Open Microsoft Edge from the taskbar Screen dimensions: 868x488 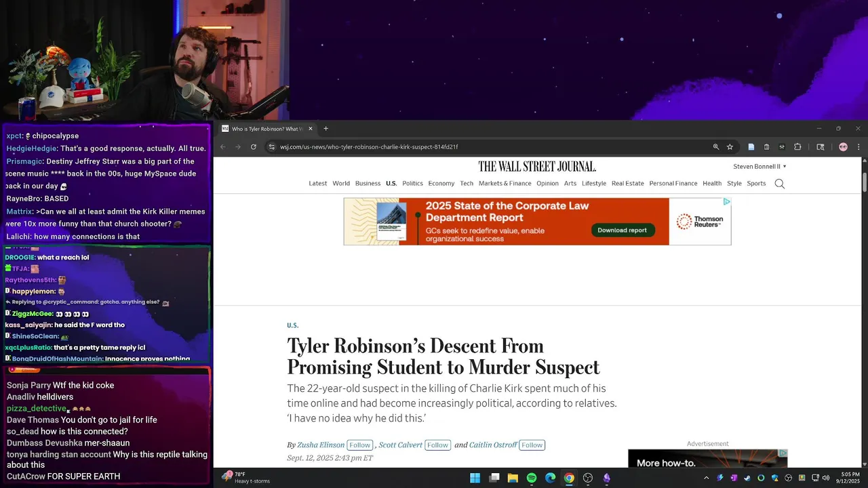click(x=551, y=478)
